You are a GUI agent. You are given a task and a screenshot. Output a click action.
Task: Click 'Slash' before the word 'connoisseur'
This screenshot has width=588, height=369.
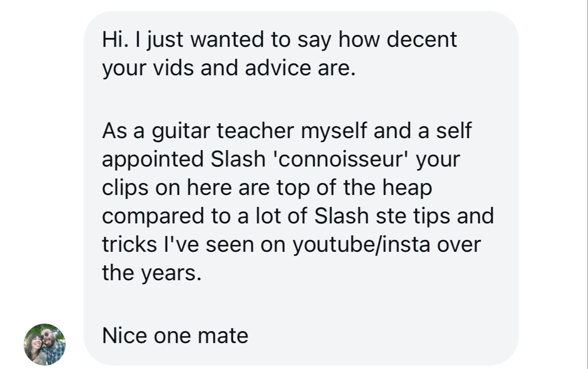pos(238,159)
